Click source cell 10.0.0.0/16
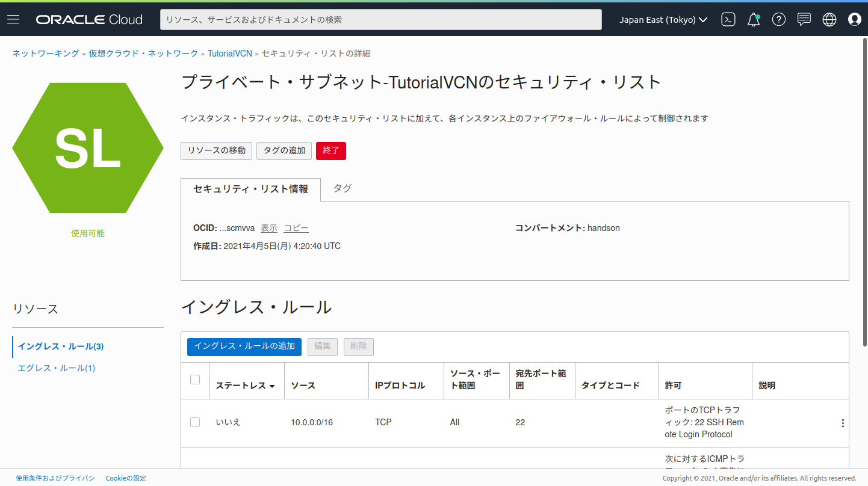The height and width of the screenshot is (486, 868). (312, 422)
